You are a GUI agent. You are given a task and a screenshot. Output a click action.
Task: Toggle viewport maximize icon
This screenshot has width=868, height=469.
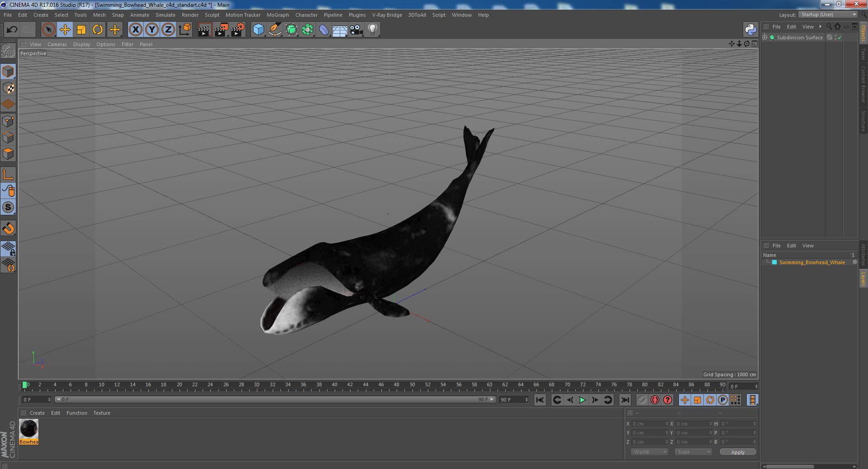coord(754,44)
